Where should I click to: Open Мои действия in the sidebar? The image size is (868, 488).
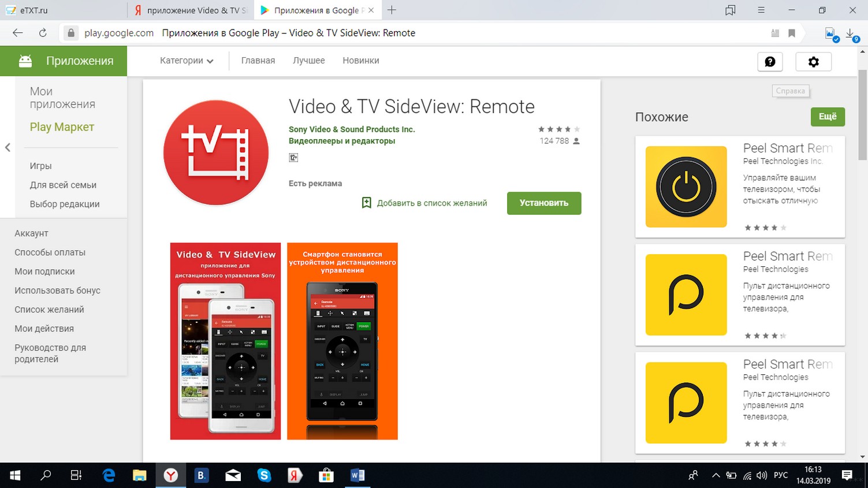(44, 329)
